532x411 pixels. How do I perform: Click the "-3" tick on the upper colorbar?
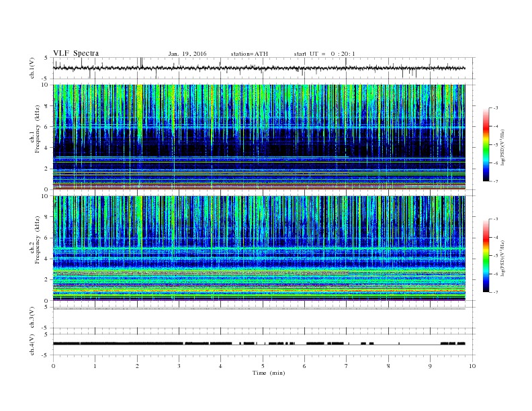point(496,108)
